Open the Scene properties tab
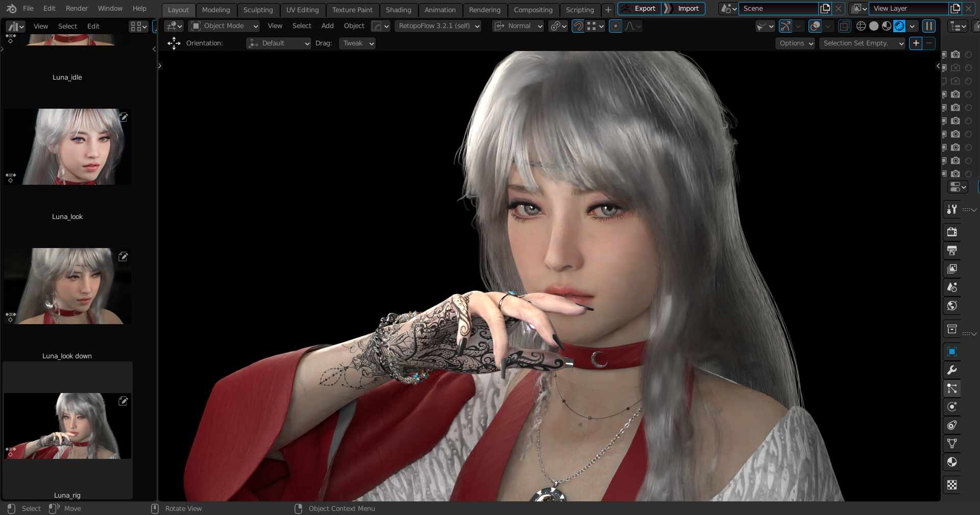 pyautogui.click(x=951, y=287)
